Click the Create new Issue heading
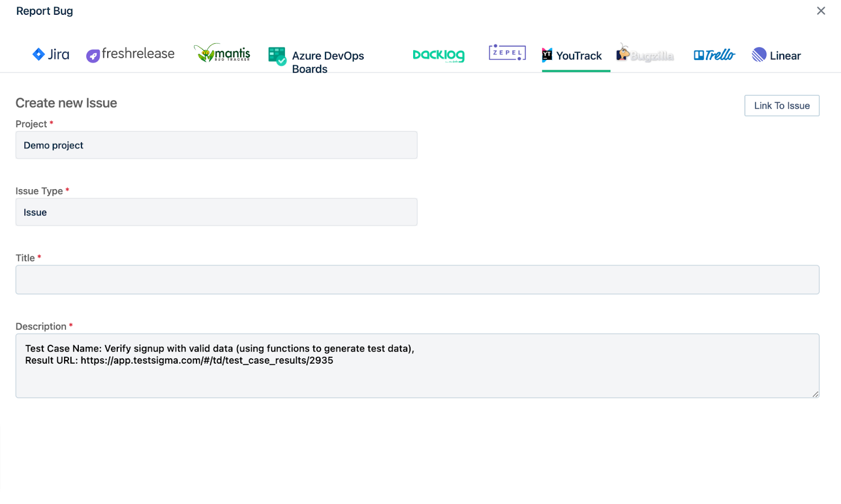The width and height of the screenshot is (841, 504). coord(66,103)
